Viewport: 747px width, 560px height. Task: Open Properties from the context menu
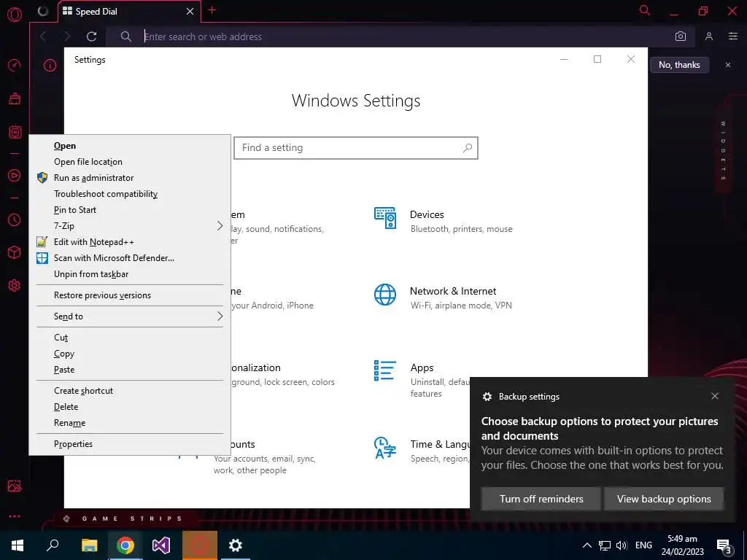tap(130, 444)
